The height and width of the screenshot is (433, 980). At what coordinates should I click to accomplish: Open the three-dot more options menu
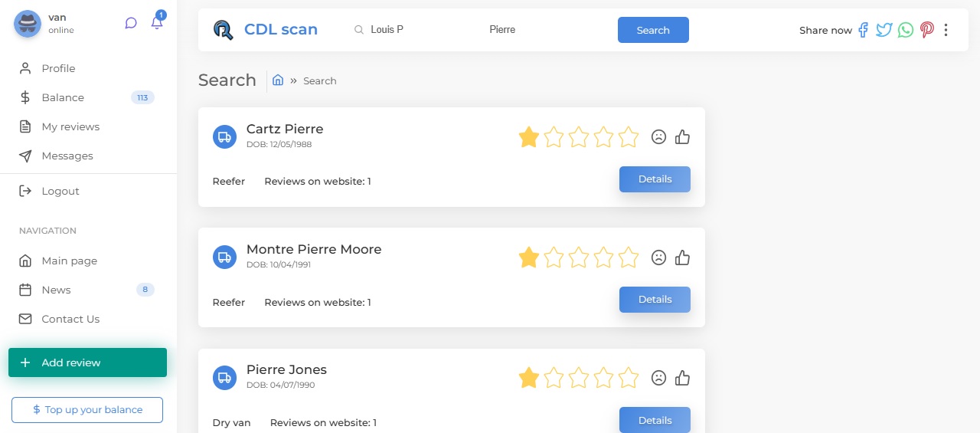(x=946, y=30)
